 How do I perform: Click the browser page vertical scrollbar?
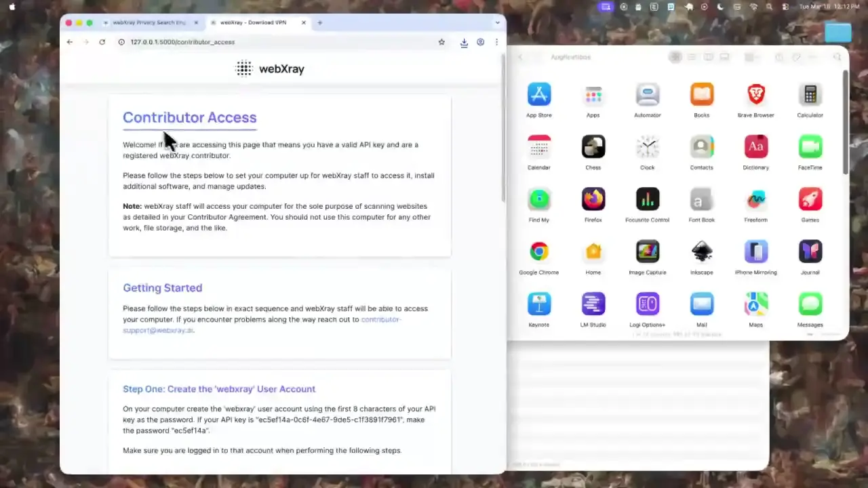pyautogui.click(x=502, y=129)
